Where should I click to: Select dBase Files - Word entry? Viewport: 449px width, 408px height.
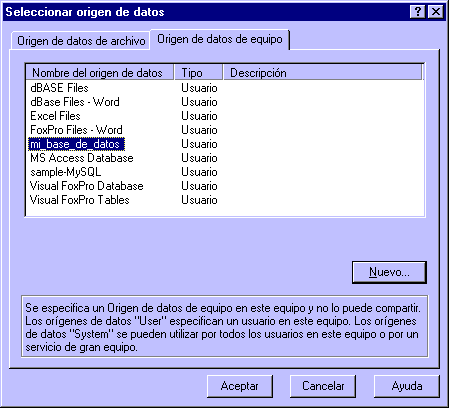[x=75, y=102]
